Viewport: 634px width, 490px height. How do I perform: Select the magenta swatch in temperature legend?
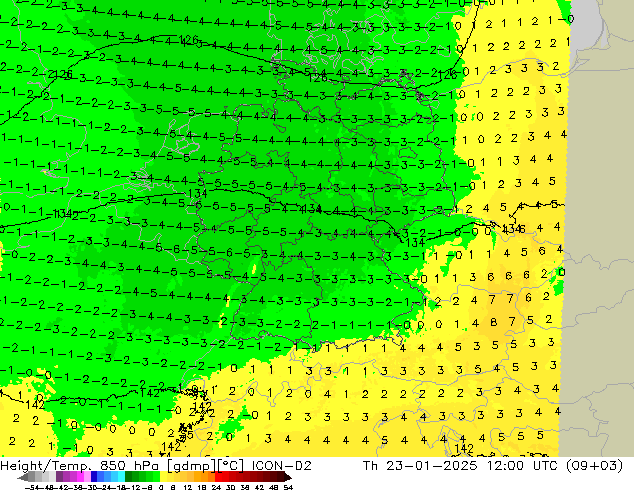coord(80,477)
